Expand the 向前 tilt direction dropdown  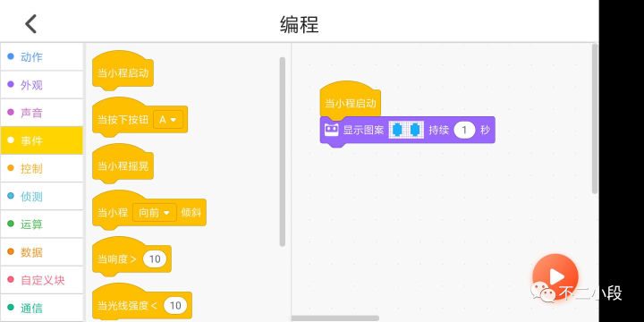[155, 213]
